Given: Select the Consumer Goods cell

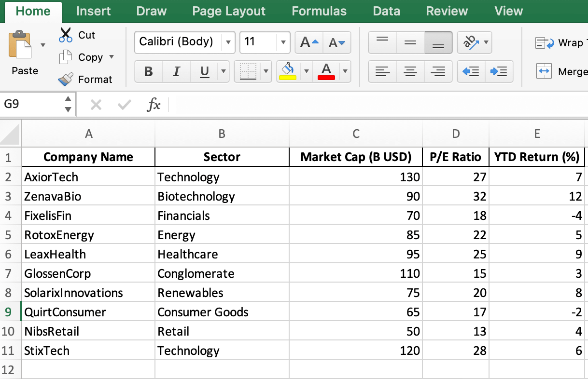Looking at the screenshot, I should pos(222,312).
